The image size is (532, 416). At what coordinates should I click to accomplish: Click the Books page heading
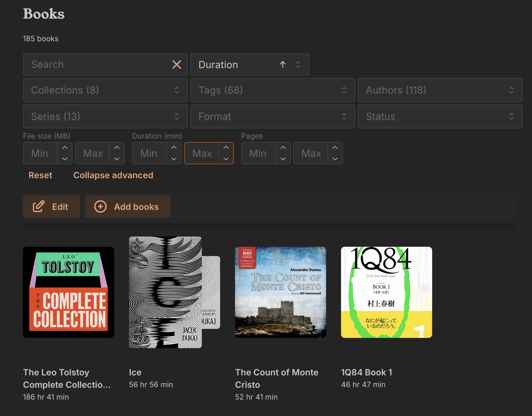[44, 14]
